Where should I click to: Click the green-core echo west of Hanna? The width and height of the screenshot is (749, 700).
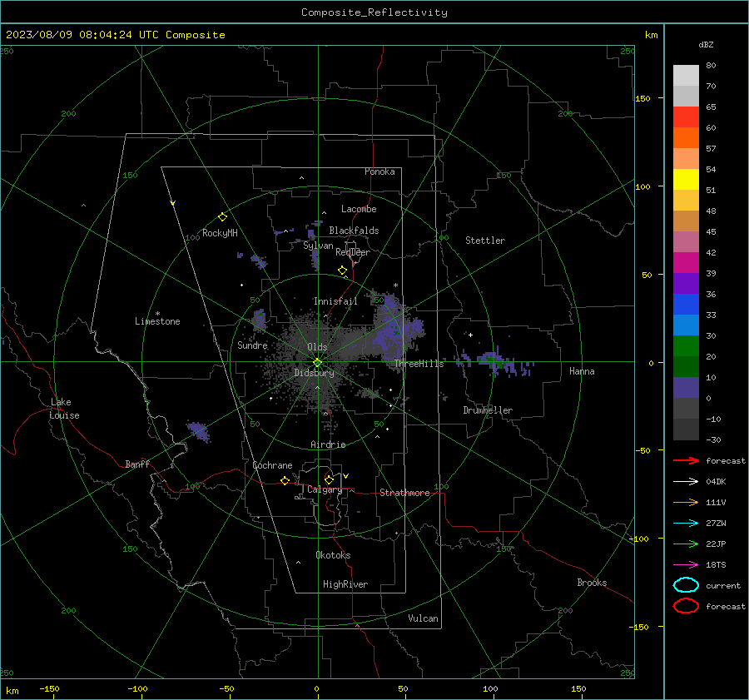(x=495, y=362)
